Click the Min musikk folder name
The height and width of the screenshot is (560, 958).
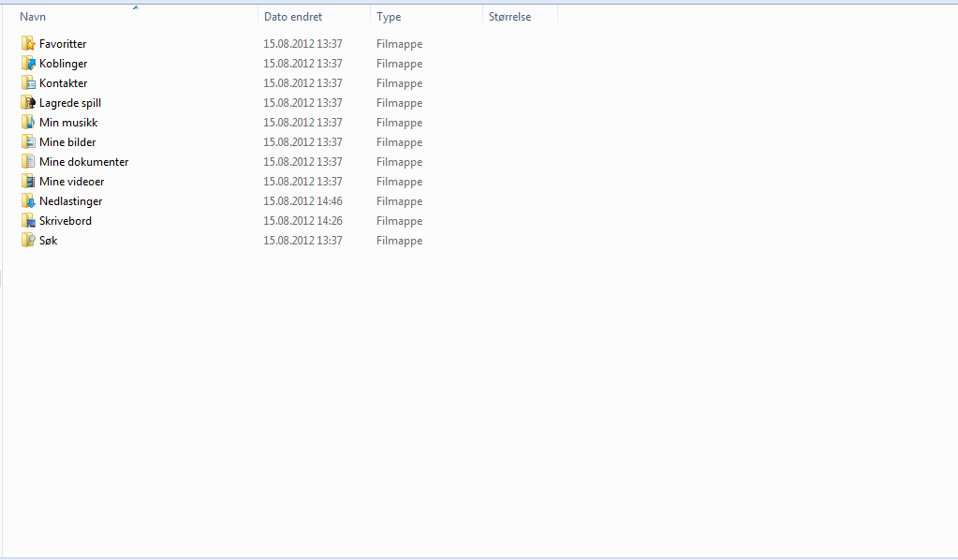point(68,122)
